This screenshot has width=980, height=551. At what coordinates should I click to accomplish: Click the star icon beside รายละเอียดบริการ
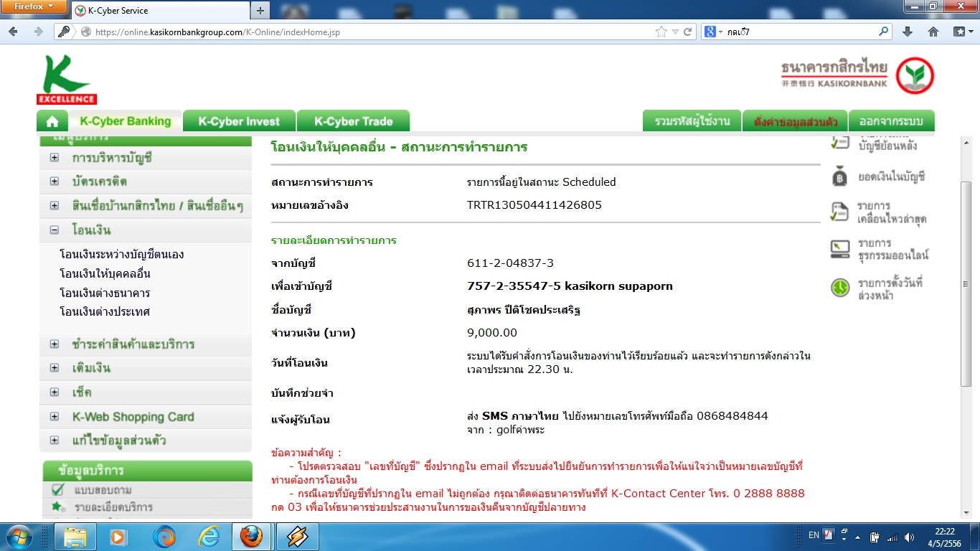coord(57,507)
